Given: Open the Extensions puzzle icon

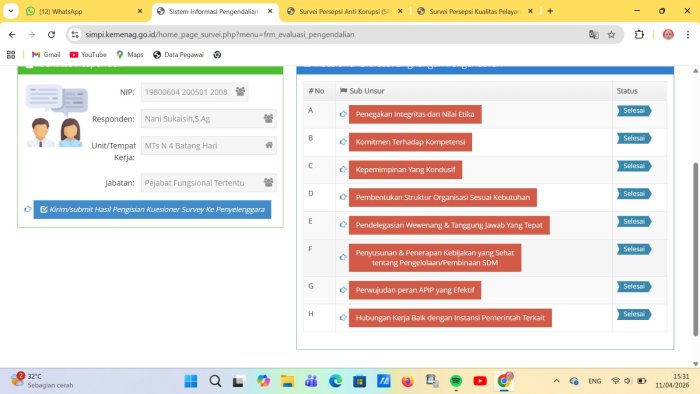Looking at the screenshot, I should point(639,34).
